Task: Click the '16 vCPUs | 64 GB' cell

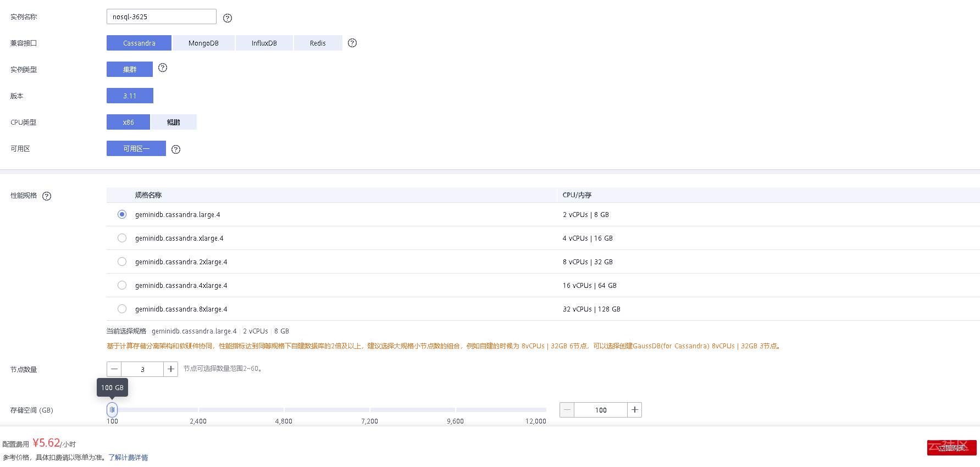Action: click(x=590, y=286)
